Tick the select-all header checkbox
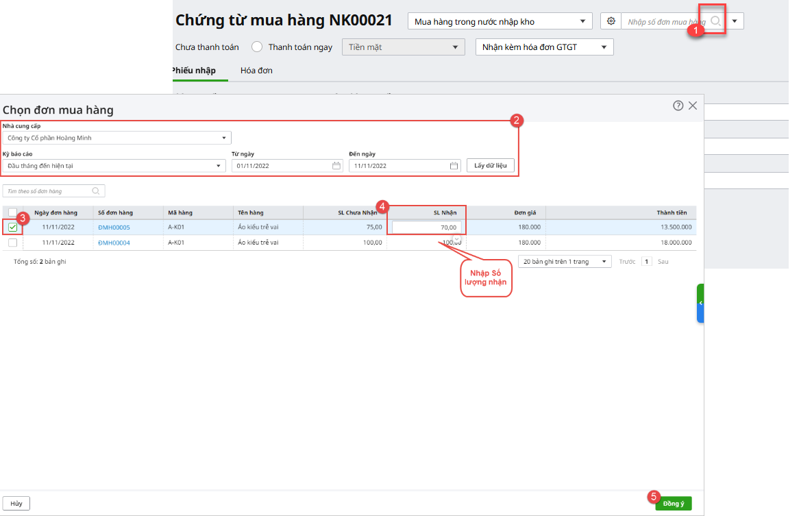Screen dimensions: 812x516 pyautogui.click(x=12, y=212)
